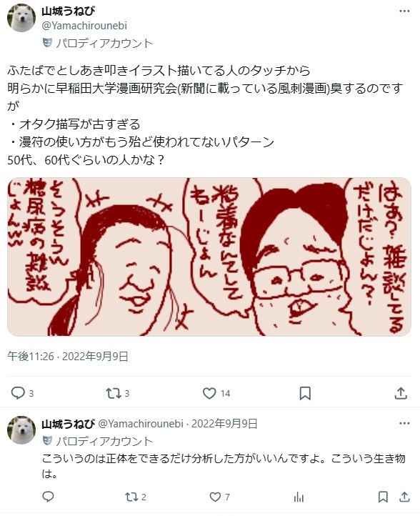420x516 pixels.
Task: Open 山城うねび profile avatar at top
Action: 21,18
